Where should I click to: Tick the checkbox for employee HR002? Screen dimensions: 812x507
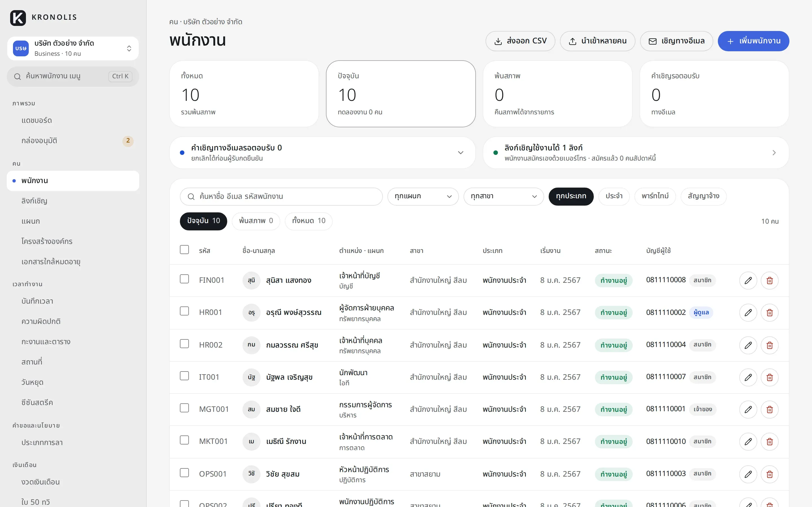point(184,344)
